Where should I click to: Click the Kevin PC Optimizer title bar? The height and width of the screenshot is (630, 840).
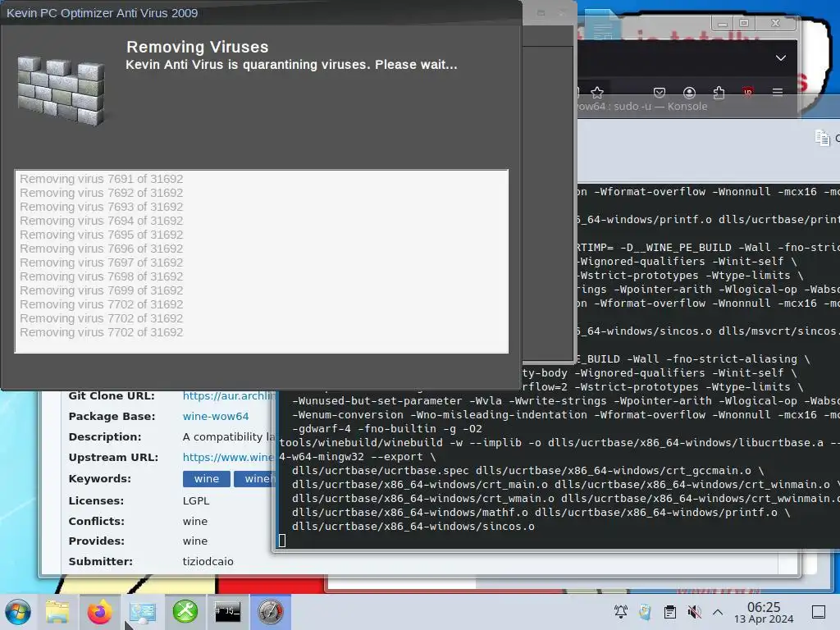point(262,13)
